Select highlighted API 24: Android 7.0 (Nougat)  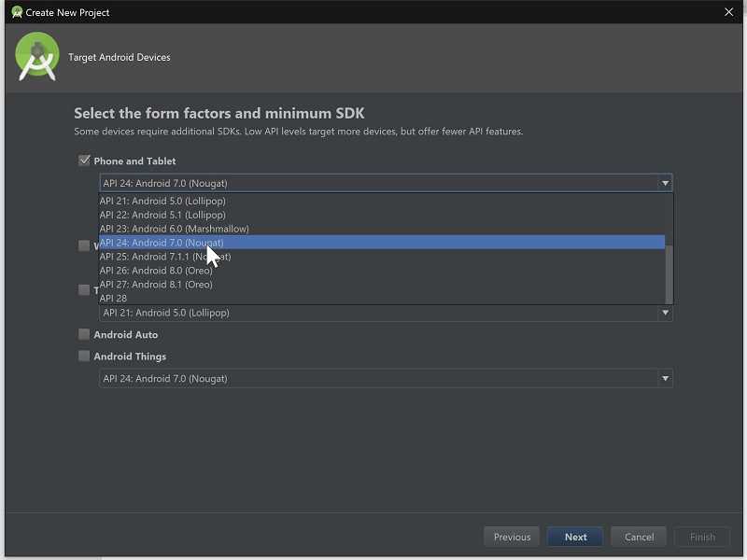click(382, 243)
